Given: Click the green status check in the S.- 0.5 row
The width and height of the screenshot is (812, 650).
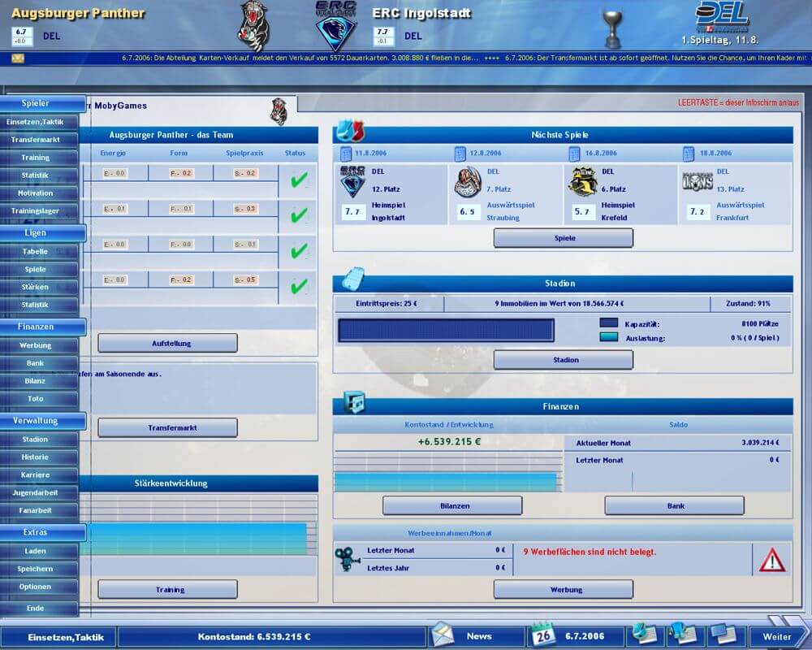Looking at the screenshot, I should pyautogui.click(x=299, y=287).
